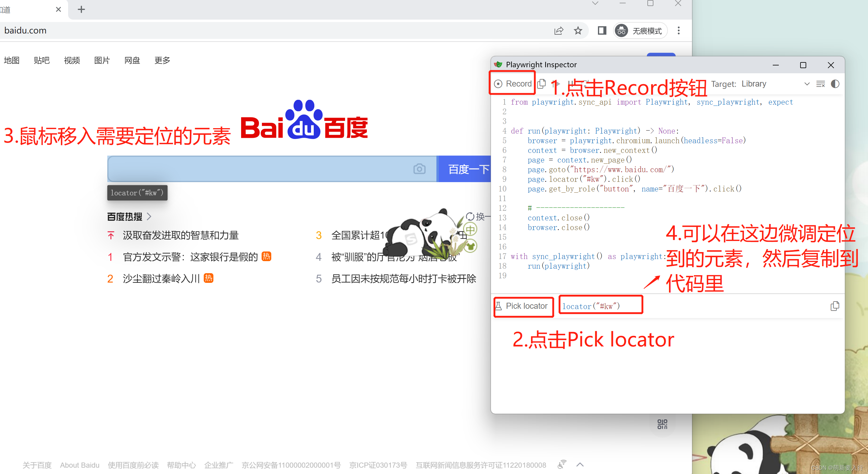Copy generated code with toolbar copy icon
Viewport: 868px width, 474px height.
click(x=542, y=84)
